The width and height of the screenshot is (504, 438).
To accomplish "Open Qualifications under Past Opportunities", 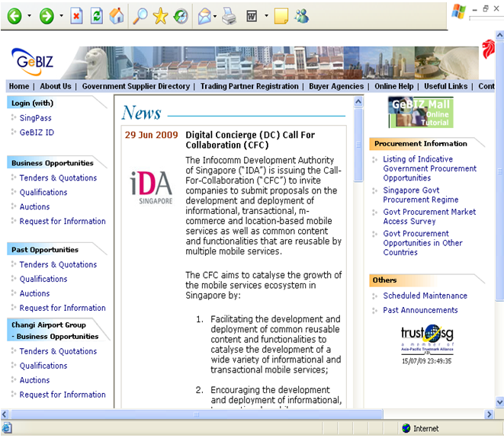I will coord(43,279).
